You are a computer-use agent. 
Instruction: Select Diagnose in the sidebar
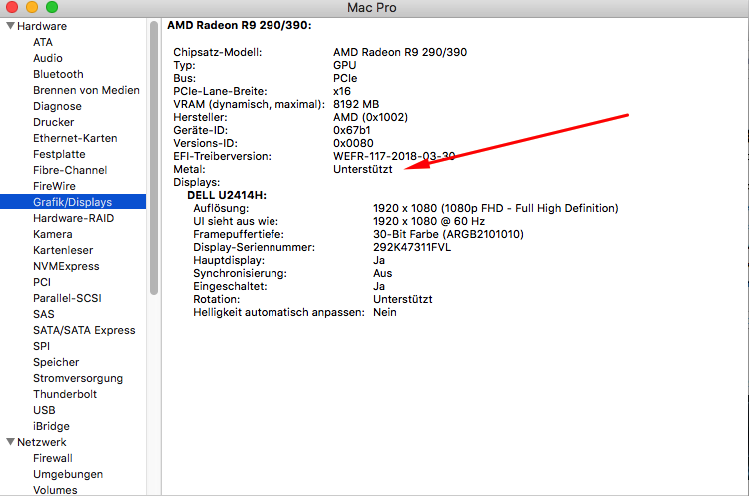(x=57, y=106)
